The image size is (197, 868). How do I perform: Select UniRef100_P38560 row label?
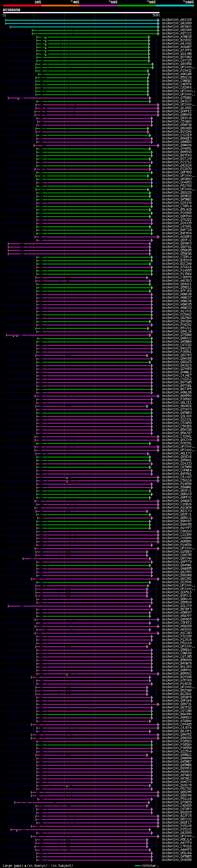[177, 745]
